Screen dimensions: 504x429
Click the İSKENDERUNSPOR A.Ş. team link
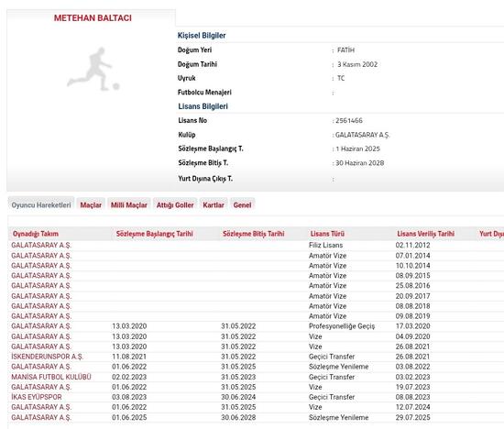tap(48, 357)
